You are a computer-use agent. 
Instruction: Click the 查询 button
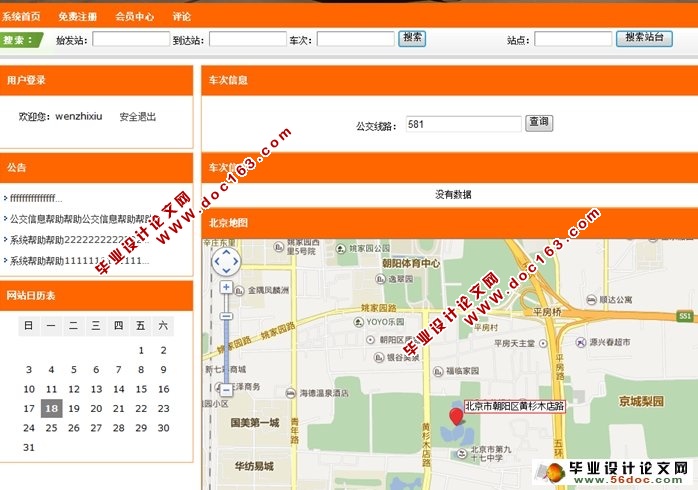point(539,123)
